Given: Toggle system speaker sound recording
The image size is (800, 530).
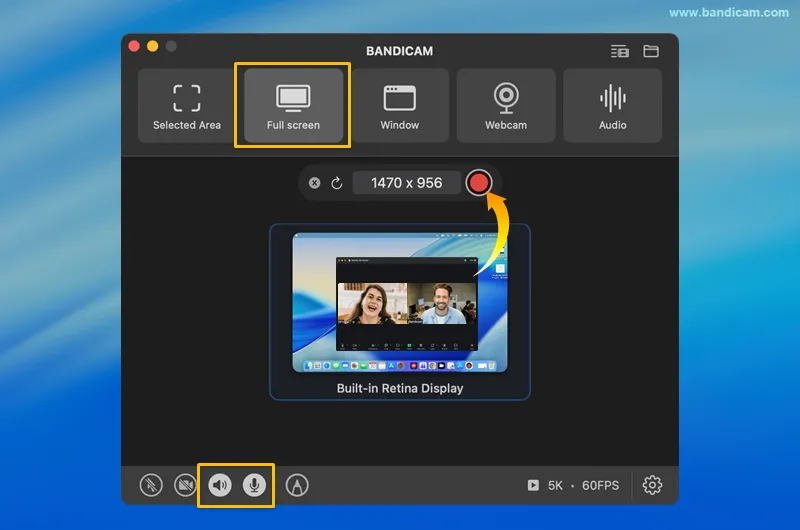Looking at the screenshot, I should tap(220, 485).
